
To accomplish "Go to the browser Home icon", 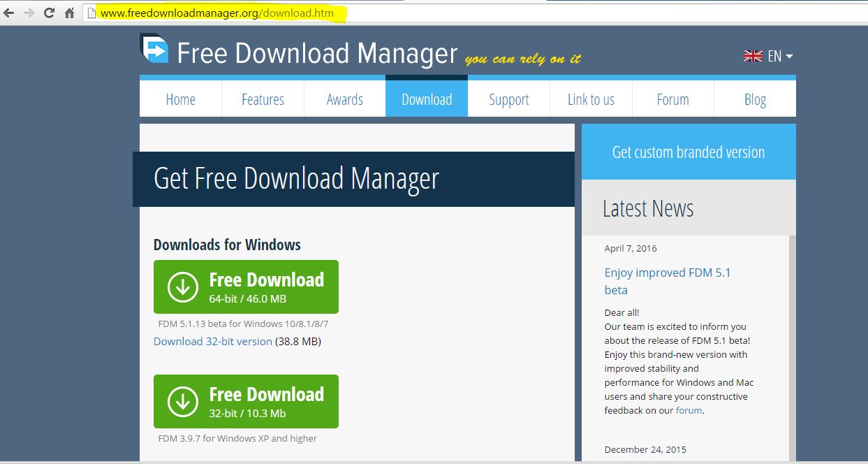I will [x=69, y=13].
